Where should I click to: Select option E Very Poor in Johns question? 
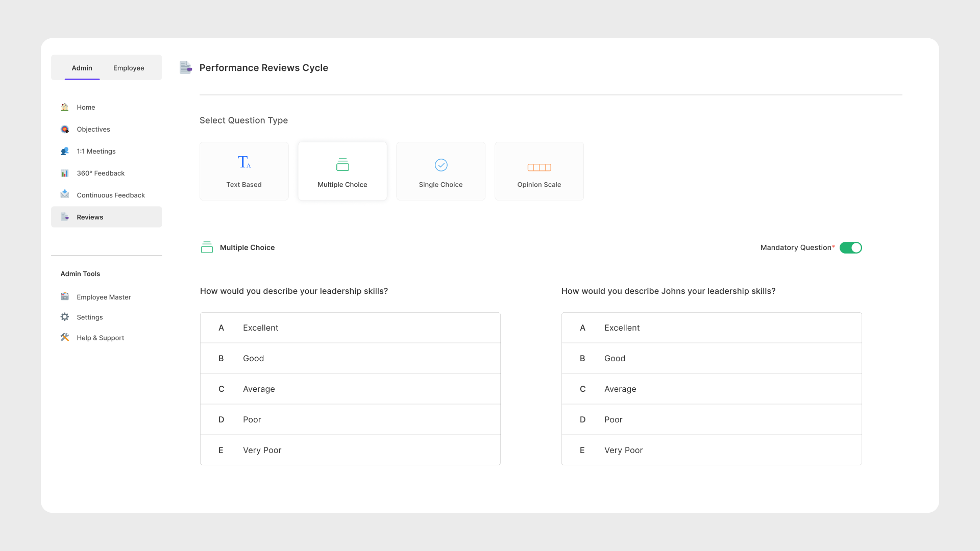712,450
